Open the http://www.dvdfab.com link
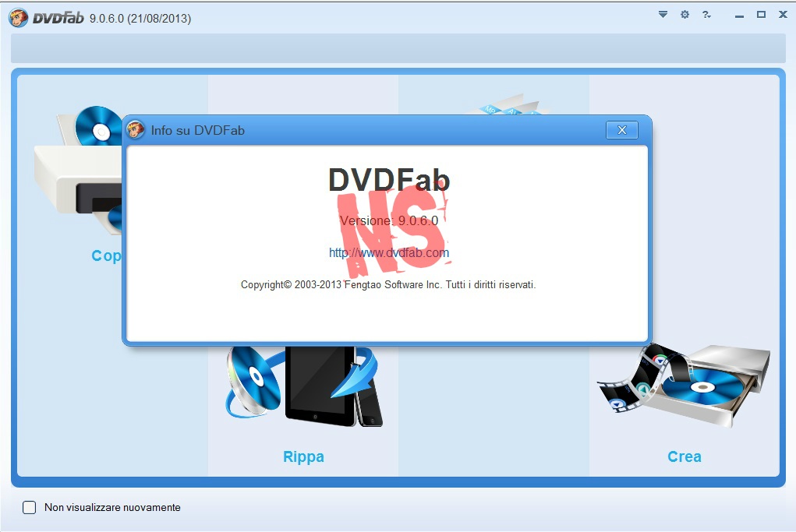796x532 pixels. (x=389, y=252)
